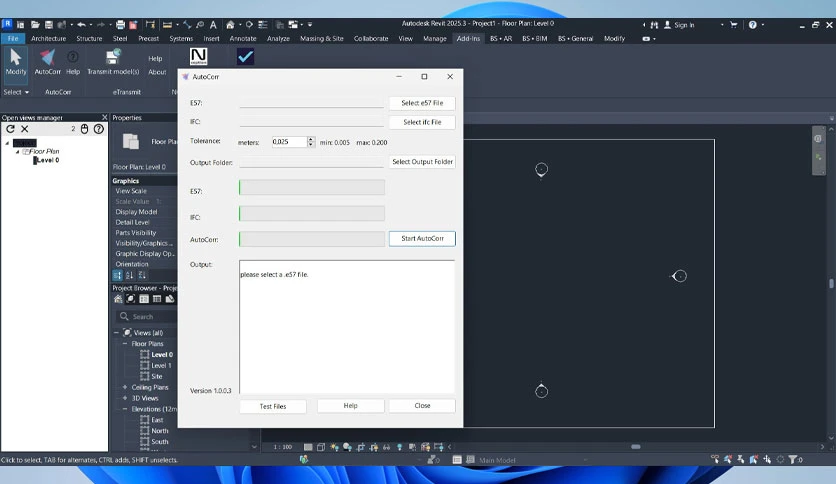
Task: Collapse Views (all) tree node
Action: tap(116, 333)
